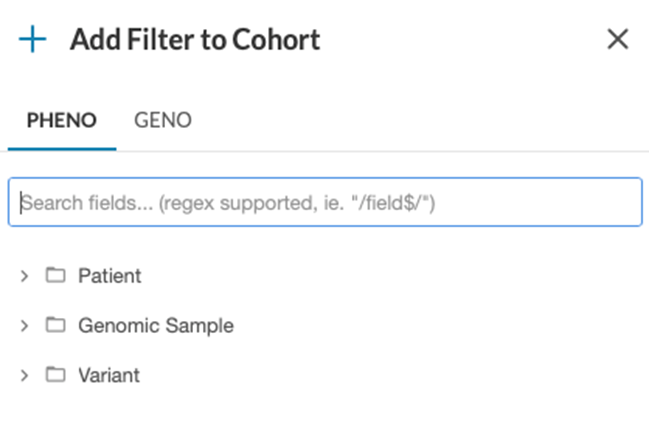The image size is (649, 421).
Task: Click the Add Filter to Cohort heading
Action: tap(195, 39)
